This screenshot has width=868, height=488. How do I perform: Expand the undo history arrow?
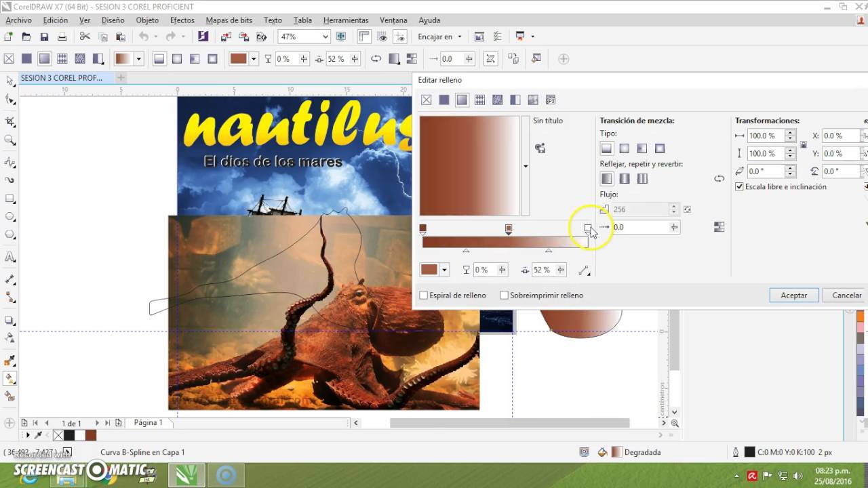[156, 37]
